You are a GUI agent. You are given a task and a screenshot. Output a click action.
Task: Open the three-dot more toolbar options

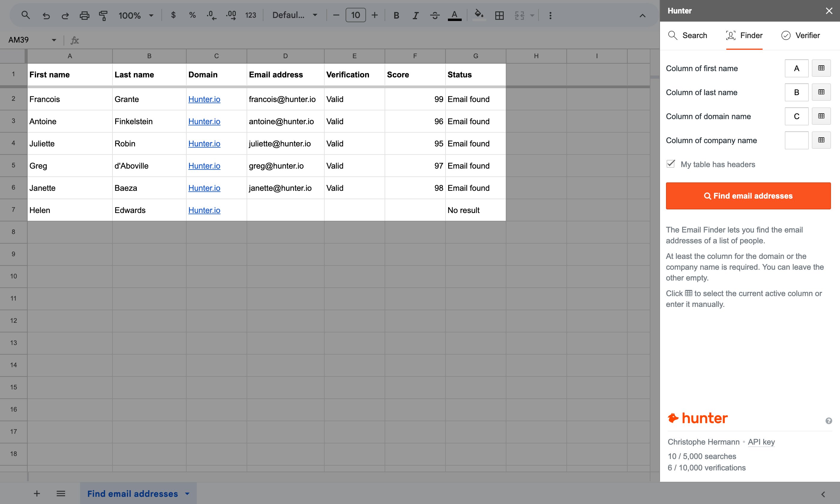click(x=550, y=15)
